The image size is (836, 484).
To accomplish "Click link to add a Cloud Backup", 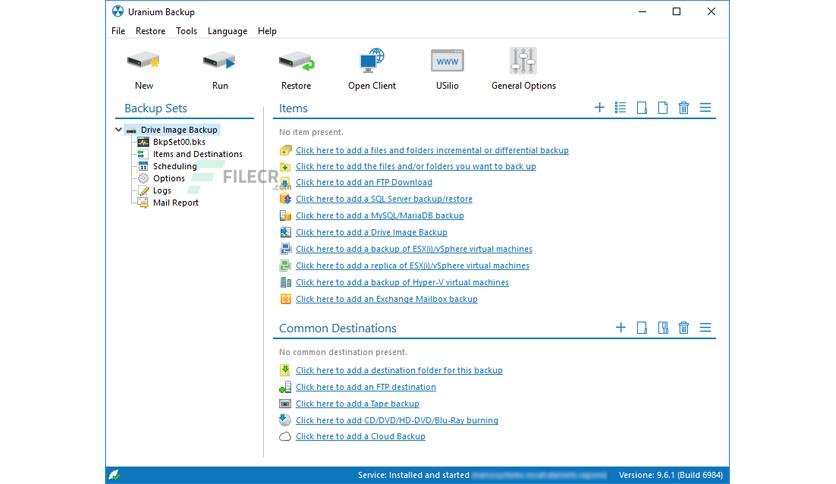I will tap(360, 437).
